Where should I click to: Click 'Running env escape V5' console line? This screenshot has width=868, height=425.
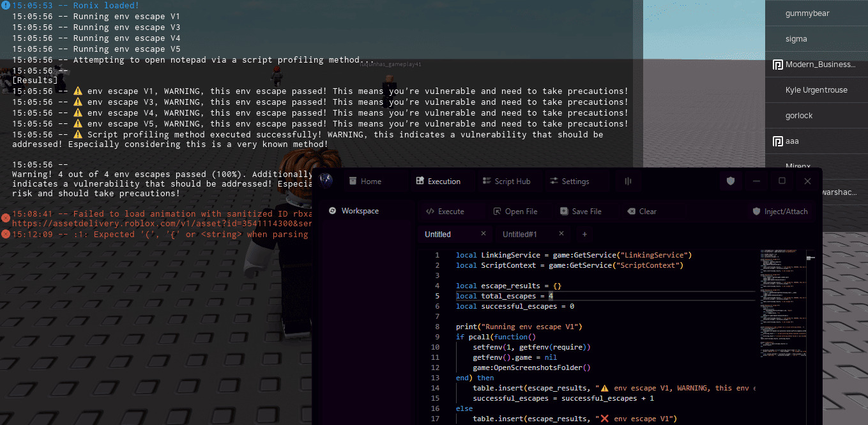pos(96,49)
